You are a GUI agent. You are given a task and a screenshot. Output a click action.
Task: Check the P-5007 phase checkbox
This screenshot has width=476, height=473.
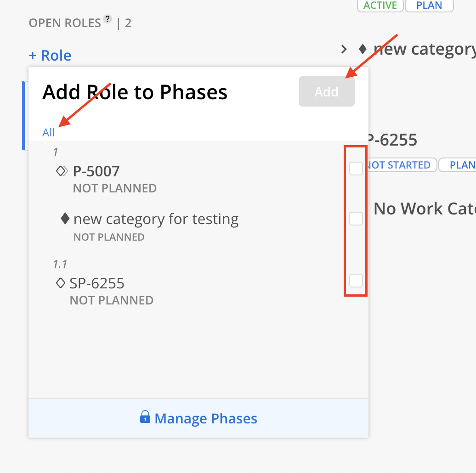[356, 169]
